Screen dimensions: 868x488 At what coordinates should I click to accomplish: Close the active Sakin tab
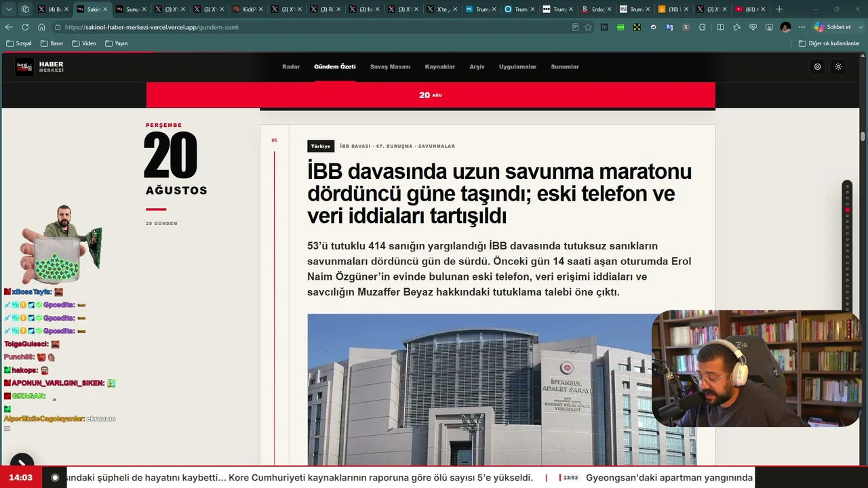coord(105,9)
